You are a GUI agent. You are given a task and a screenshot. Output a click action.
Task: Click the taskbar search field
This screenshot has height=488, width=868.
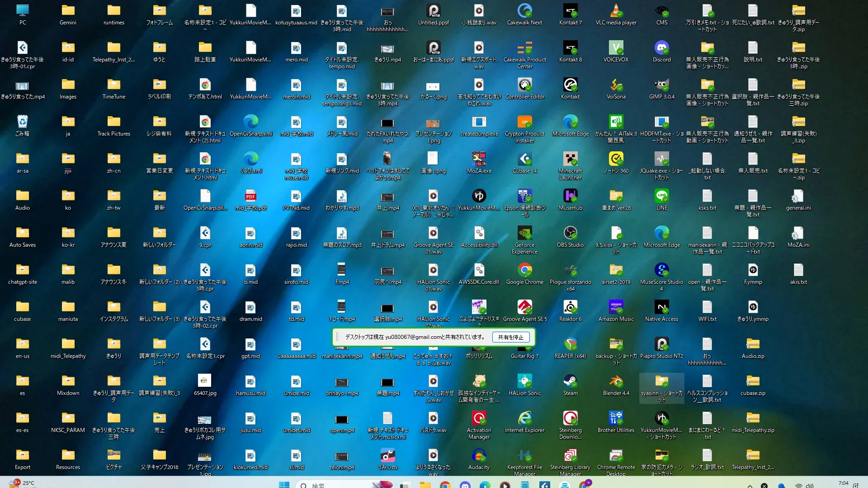tap(335, 485)
